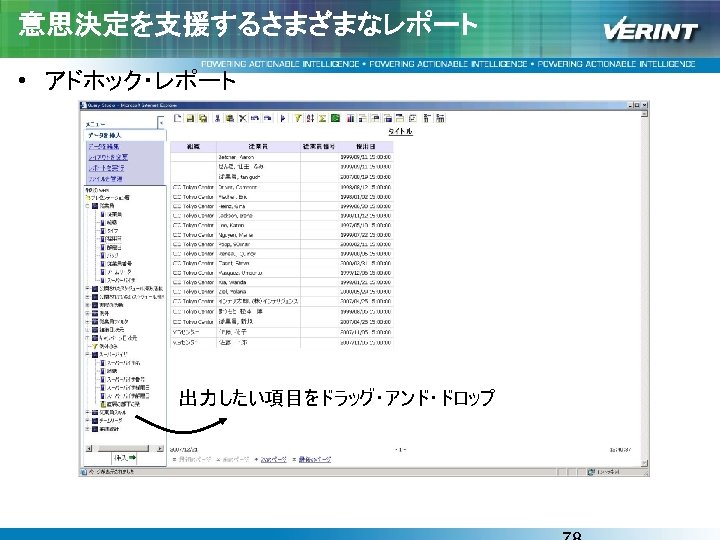Select the 従業員番号 column header
The width and height of the screenshot is (720, 540).
click(319, 146)
